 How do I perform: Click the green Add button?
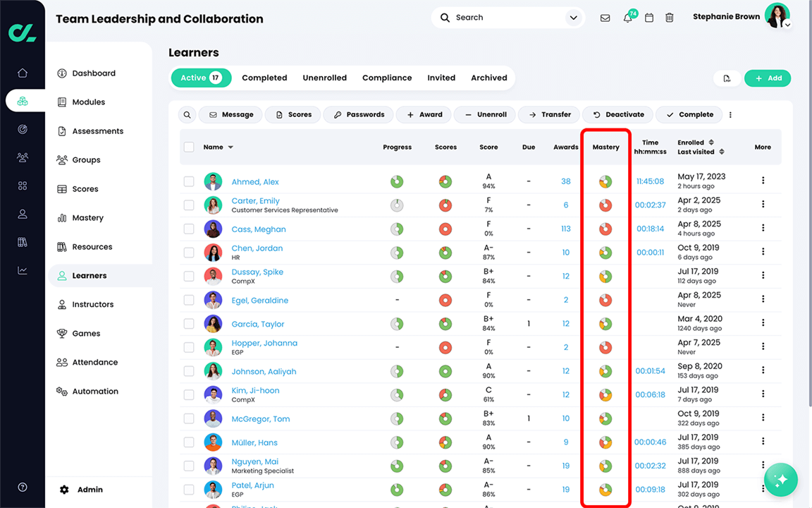click(x=768, y=78)
